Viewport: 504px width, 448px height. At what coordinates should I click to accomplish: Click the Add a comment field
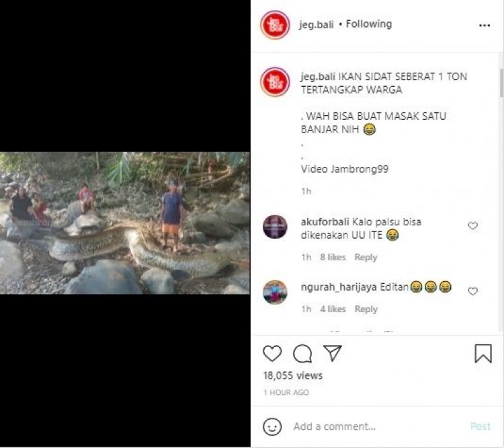(376, 426)
